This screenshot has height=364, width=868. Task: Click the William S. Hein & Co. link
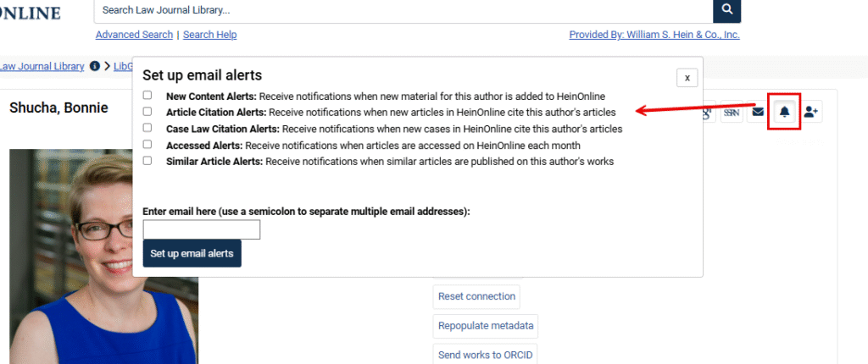[x=654, y=35]
